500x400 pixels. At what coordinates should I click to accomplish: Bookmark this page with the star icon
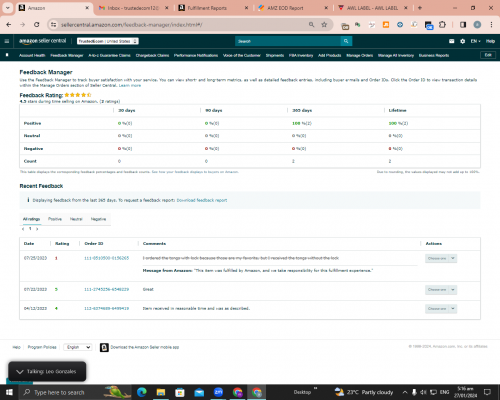(324, 25)
